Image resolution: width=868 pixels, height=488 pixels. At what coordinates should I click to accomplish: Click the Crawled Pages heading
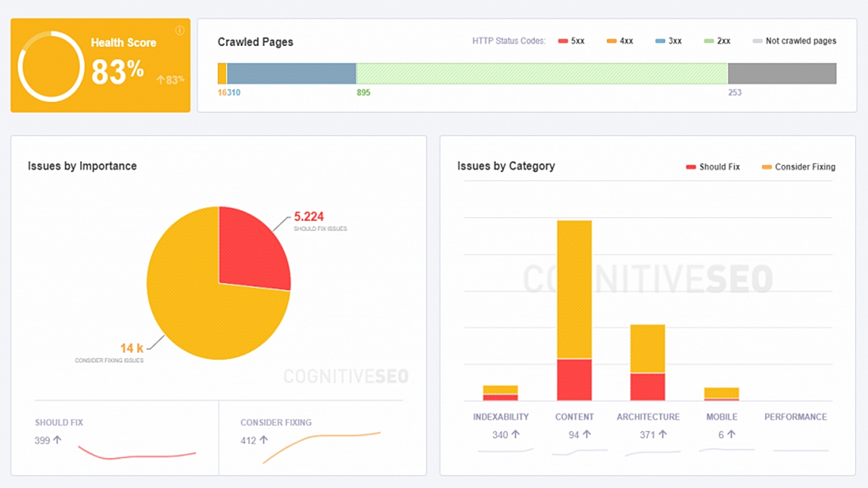pyautogui.click(x=256, y=42)
